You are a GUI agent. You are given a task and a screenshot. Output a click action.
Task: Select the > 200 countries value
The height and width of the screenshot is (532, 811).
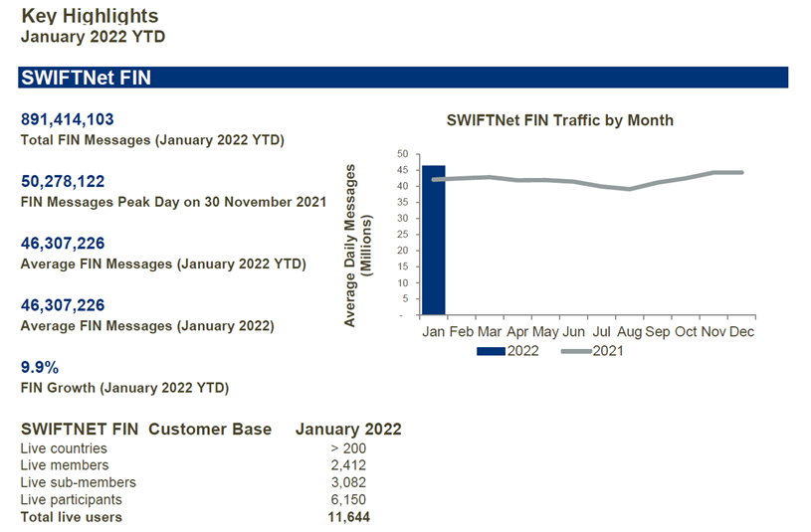348,448
